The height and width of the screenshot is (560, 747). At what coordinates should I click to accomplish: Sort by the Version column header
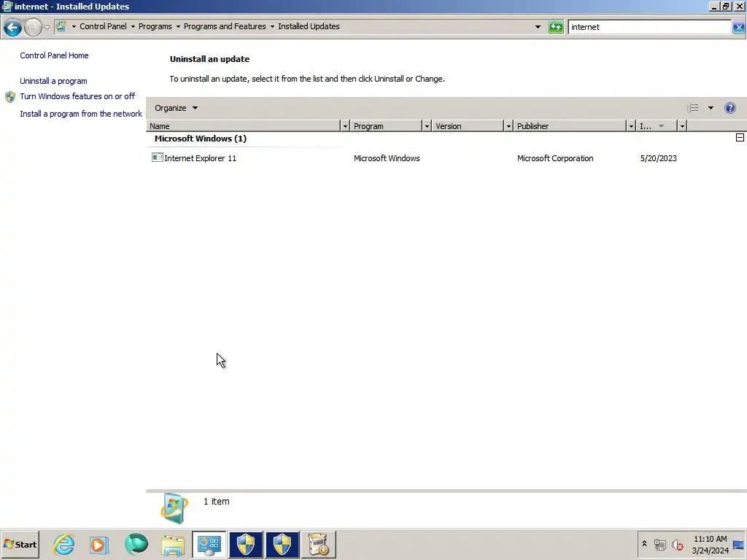(468, 126)
